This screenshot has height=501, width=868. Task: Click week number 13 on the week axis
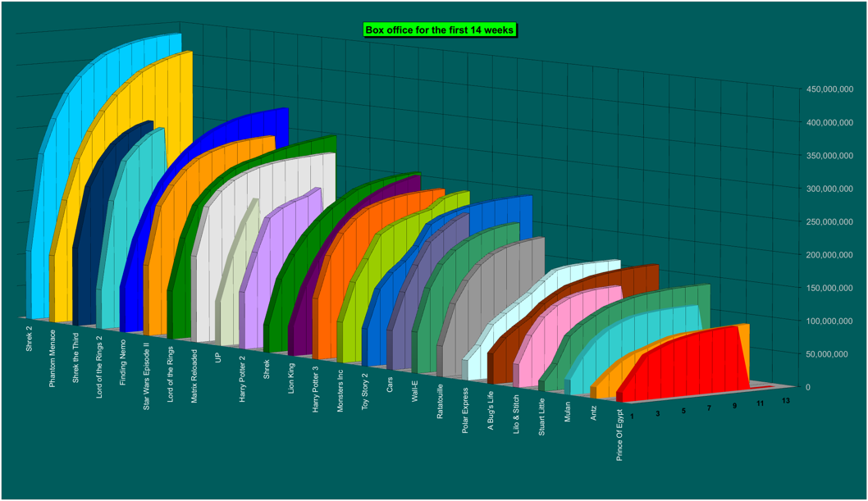(x=786, y=401)
